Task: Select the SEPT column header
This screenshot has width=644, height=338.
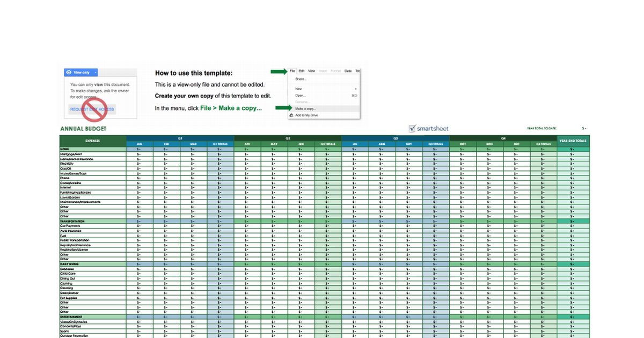Action: (x=409, y=144)
